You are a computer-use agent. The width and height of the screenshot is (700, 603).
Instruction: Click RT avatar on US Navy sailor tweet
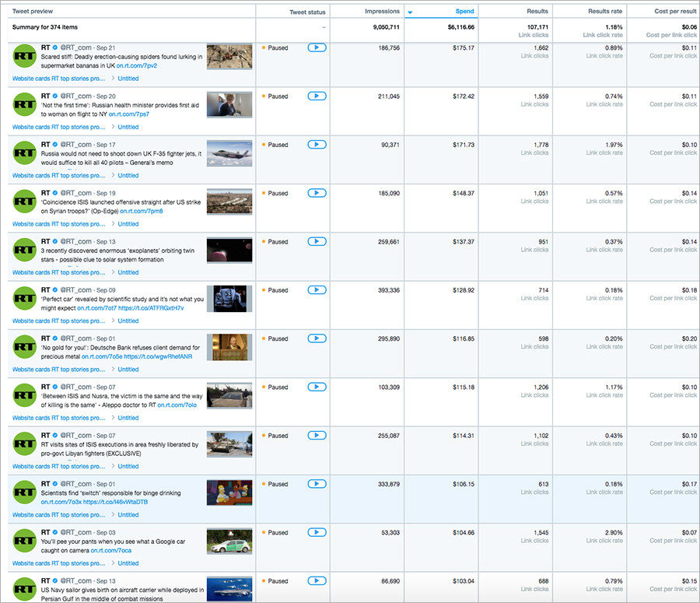click(25, 589)
